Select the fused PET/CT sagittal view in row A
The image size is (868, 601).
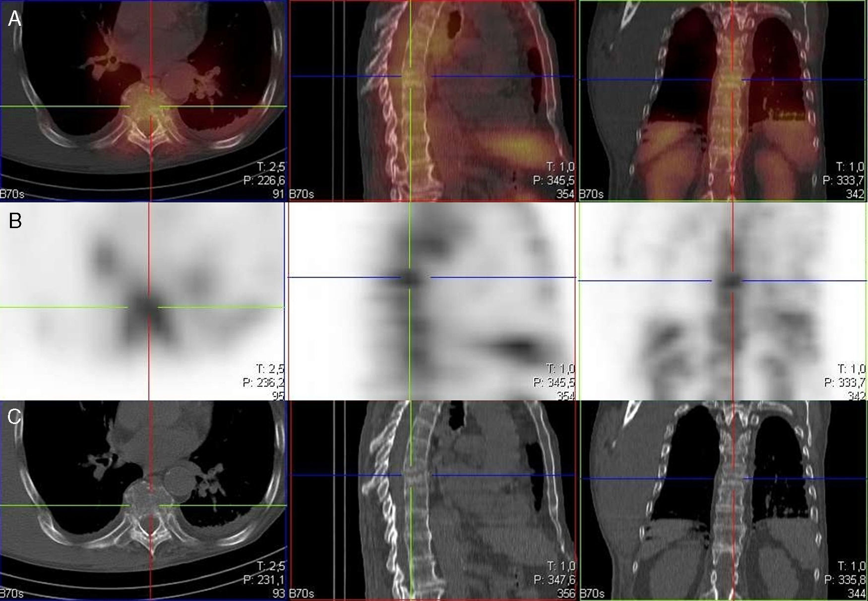(432, 100)
